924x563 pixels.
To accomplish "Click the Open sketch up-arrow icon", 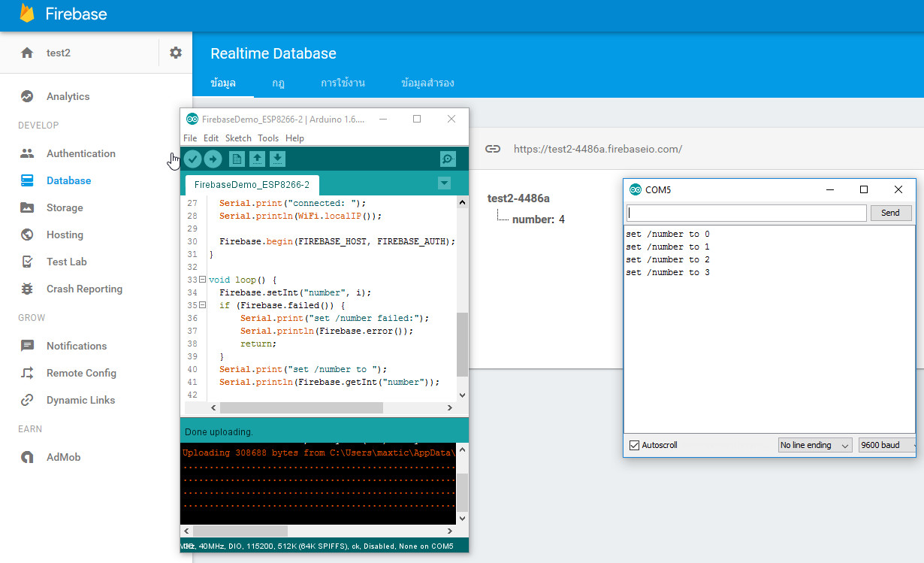I will (x=257, y=159).
